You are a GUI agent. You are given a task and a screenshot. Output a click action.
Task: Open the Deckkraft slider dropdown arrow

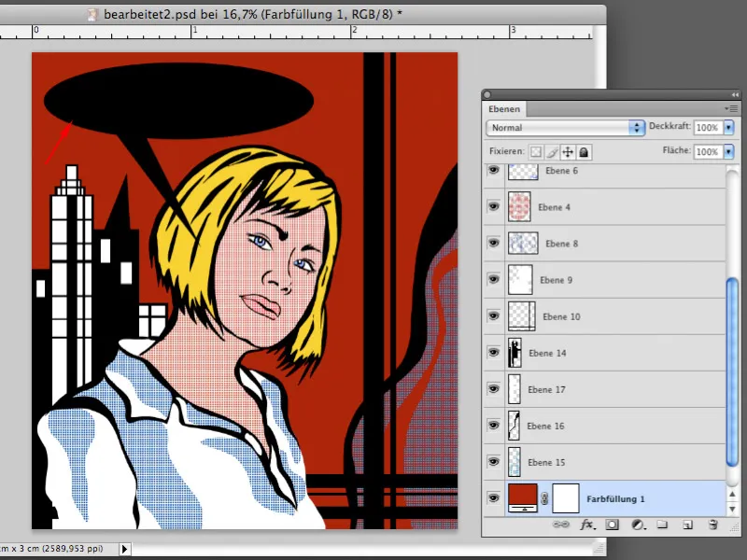click(728, 128)
